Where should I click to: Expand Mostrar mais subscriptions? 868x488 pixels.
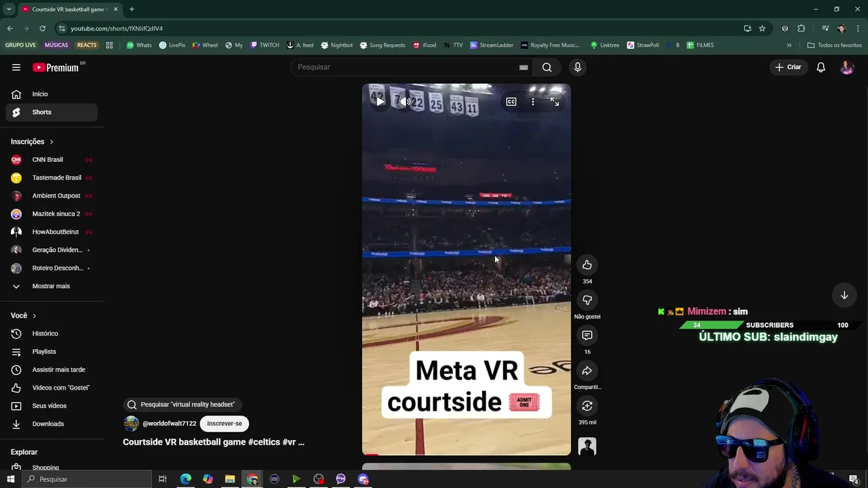click(52, 286)
